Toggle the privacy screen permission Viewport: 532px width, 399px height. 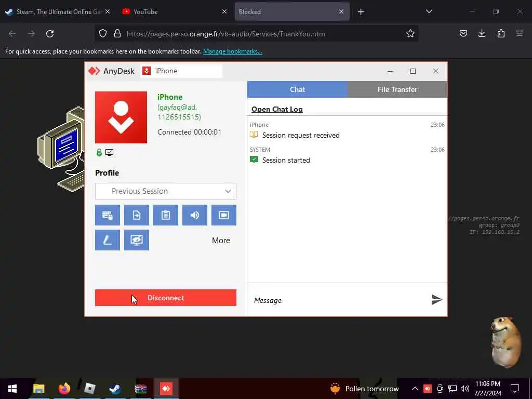[x=137, y=240]
